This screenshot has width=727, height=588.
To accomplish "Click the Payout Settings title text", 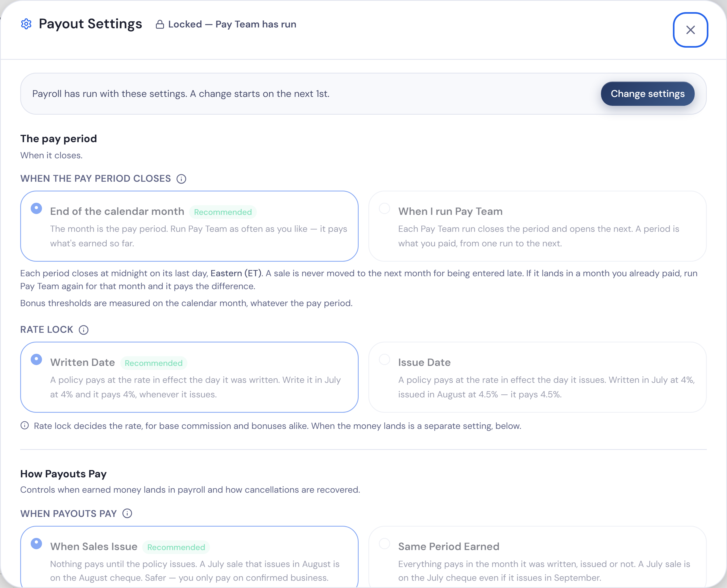I will point(90,24).
